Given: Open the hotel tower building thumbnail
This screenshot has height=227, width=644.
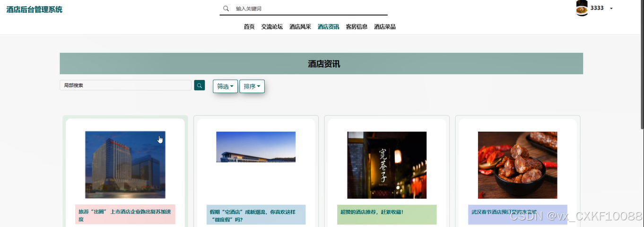Looking at the screenshot, I should 125,165.
